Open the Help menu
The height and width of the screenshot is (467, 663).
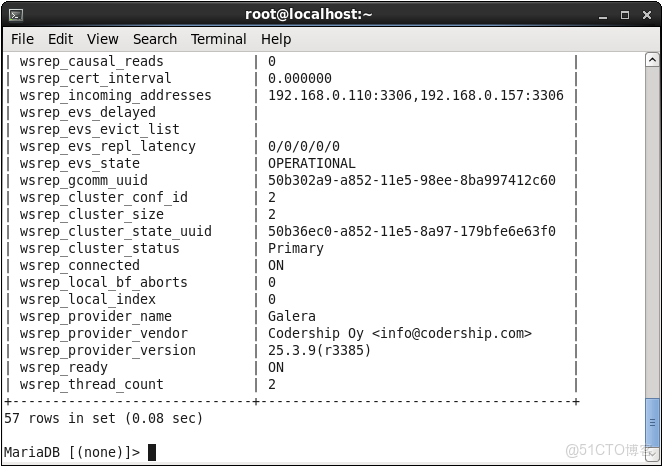coord(276,39)
